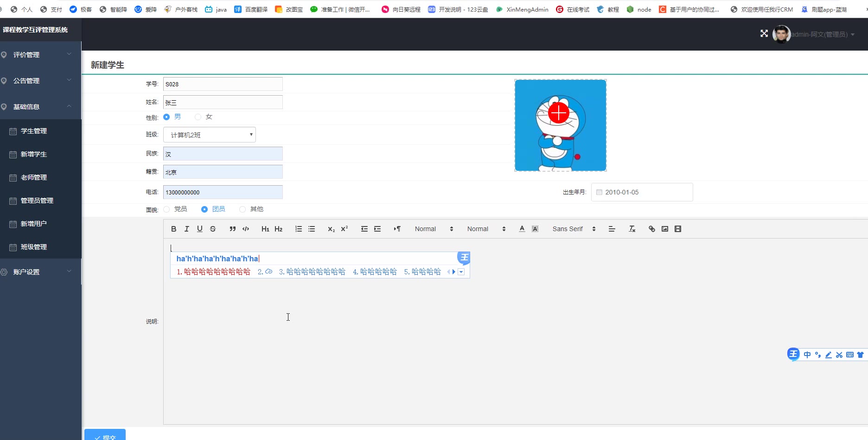868x440 pixels.
Task: Toggle strikethrough formatting in editor
Action: click(x=213, y=229)
